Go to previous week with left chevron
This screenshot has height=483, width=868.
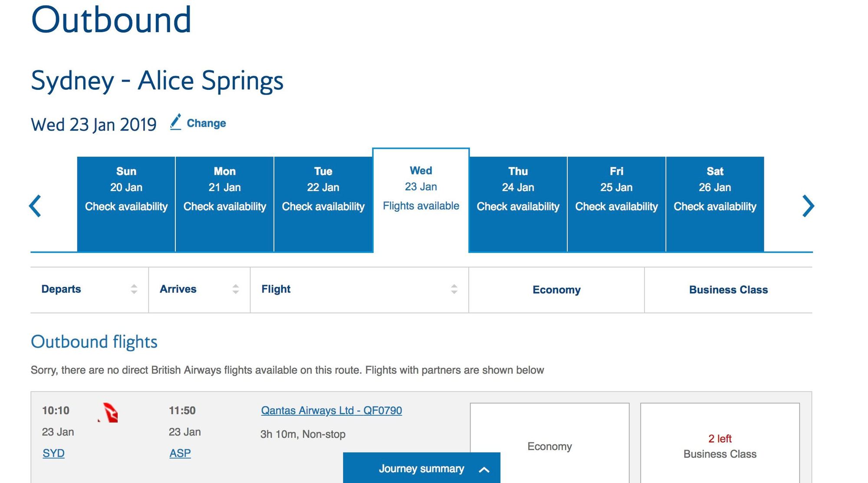(35, 206)
